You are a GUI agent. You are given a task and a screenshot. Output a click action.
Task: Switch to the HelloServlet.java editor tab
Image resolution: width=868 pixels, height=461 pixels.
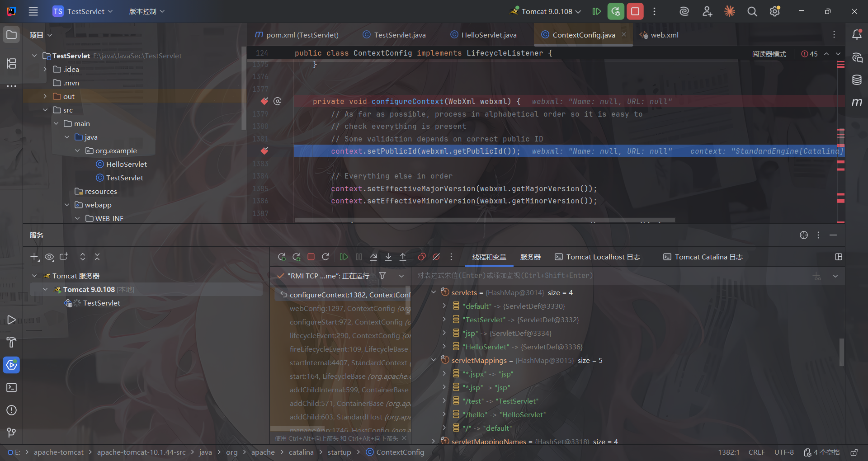pos(488,35)
